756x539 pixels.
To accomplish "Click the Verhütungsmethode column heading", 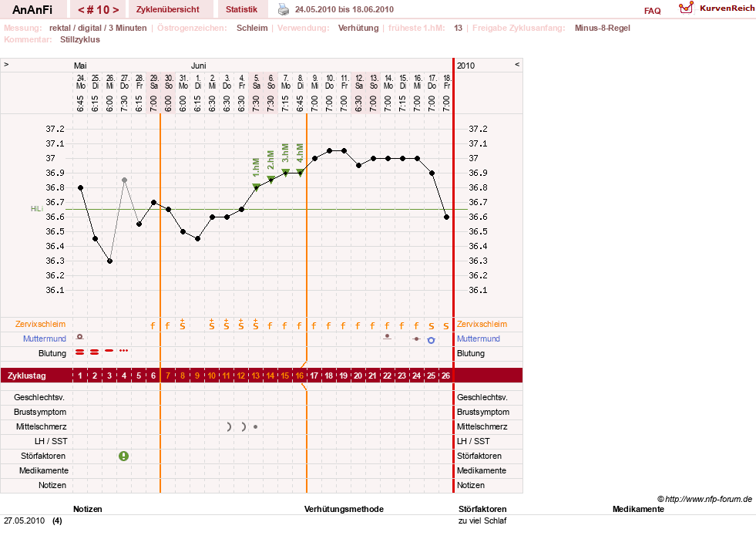I will tap(344, 509).
